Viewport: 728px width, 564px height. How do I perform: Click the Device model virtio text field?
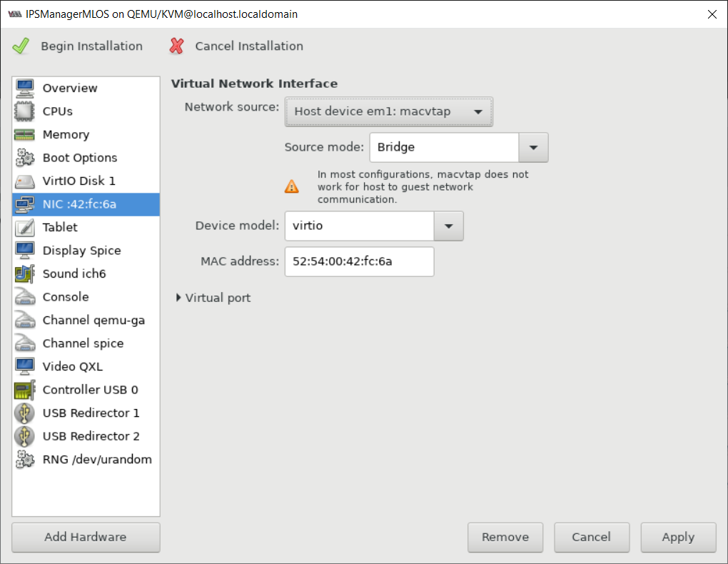coord(359,226)
